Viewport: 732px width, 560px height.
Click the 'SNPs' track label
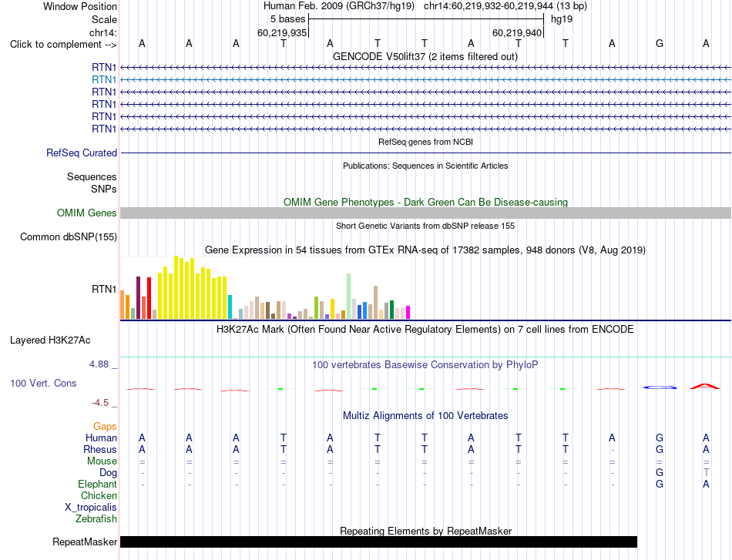click(104, 189)
